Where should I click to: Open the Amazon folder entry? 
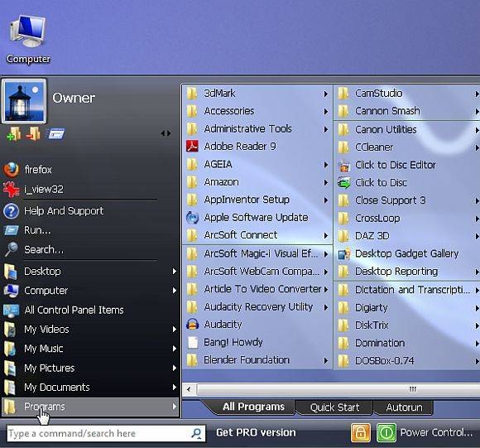257,182
